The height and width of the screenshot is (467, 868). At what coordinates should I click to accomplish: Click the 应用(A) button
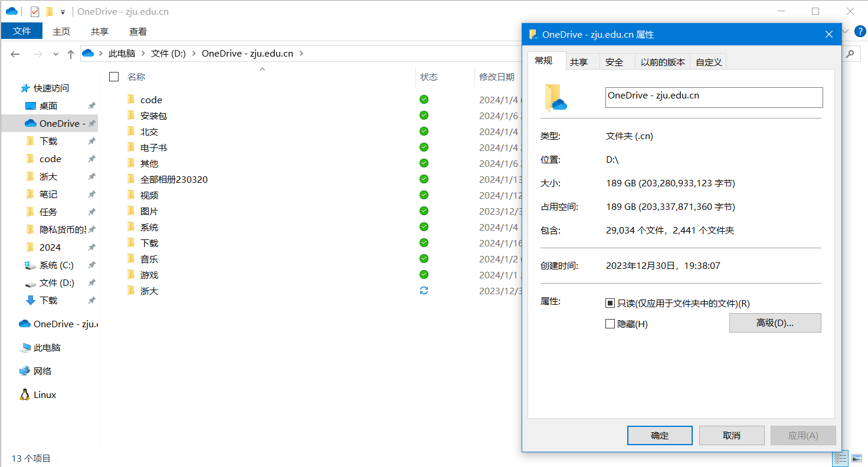pos(803,436)
